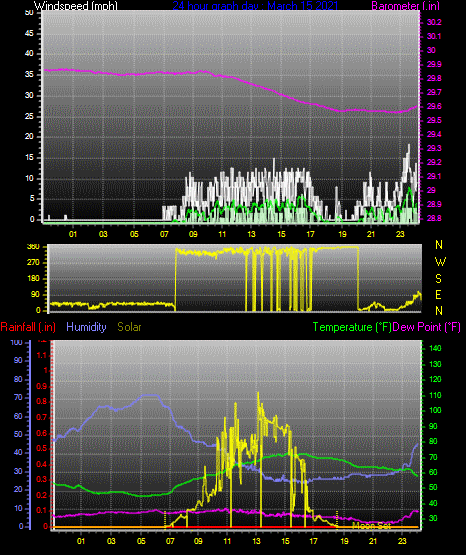Click the humidity curve peak near hour 05
Image resolution: width=466 pixels, height=555 pixels.
coord(150,395)
